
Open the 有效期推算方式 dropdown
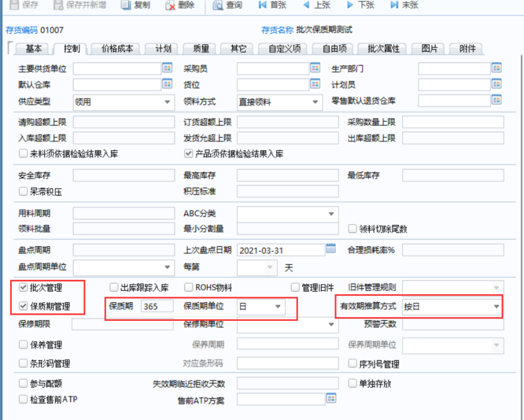(496, 307)
